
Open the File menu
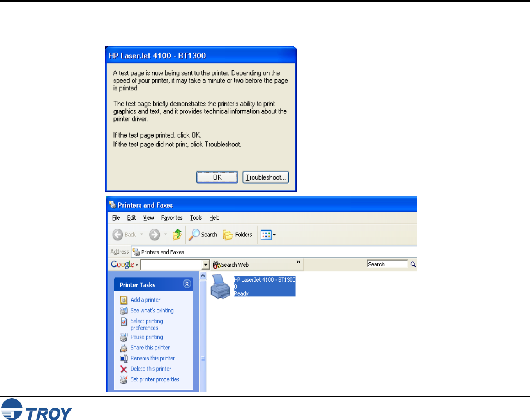pyautogui.click(x=116, y=218)
